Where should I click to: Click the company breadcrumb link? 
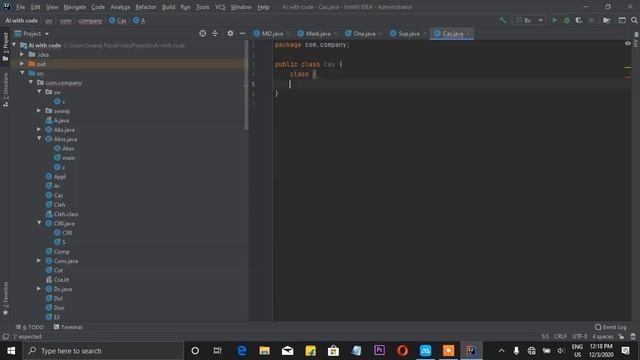tap(90, 20)
